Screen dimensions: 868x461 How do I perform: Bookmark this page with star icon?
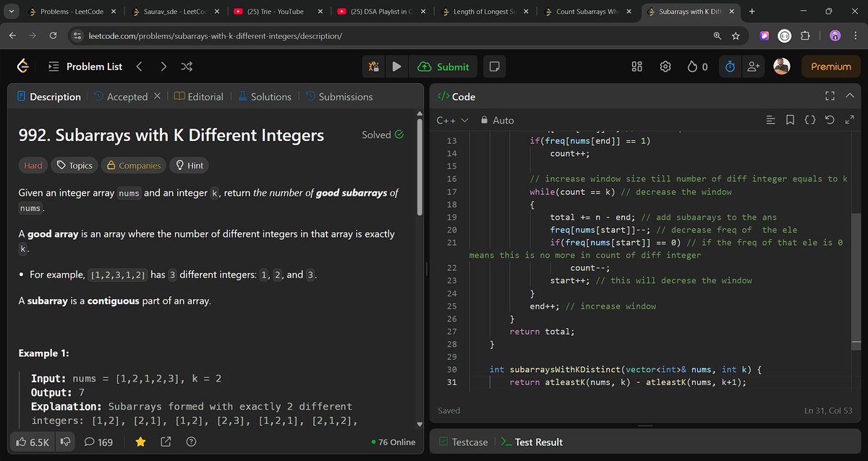(x=736, y=36)
